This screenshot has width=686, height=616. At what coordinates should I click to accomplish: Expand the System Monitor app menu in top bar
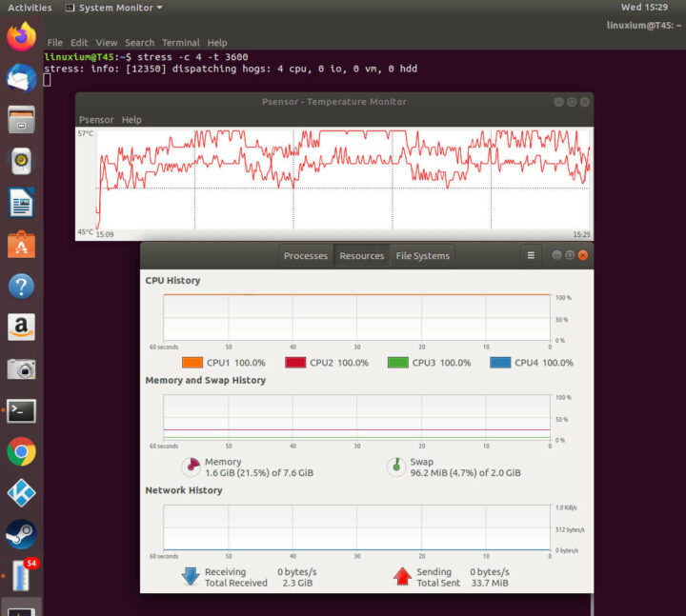(x=112, y=8)
